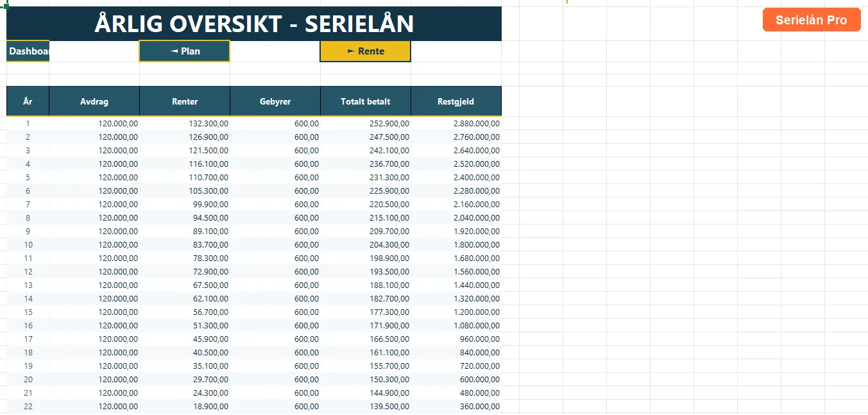Select the År column header

tap(28, 101)
